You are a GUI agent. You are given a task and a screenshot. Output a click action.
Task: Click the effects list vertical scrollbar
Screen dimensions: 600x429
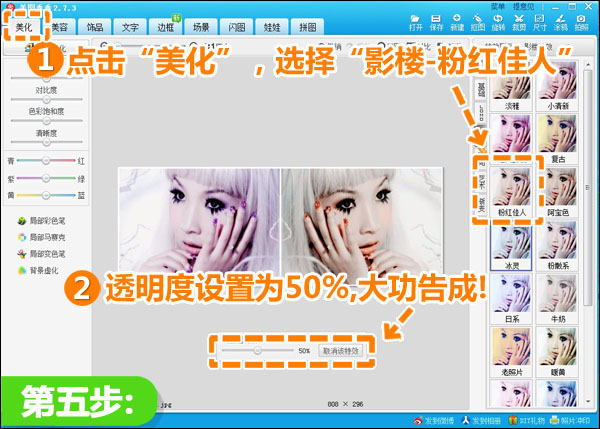tap(587, 188)
